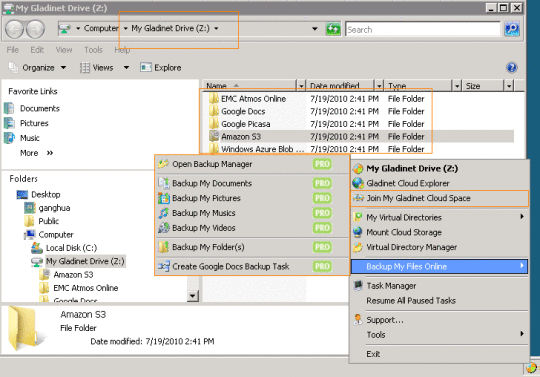The image size is (540, 377).
Task: Click the Music favorite link icon
Action: [x=9, y=138]
